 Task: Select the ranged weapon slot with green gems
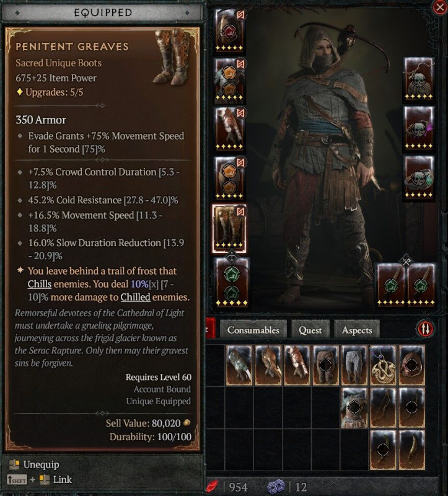(x=231, y=281)
